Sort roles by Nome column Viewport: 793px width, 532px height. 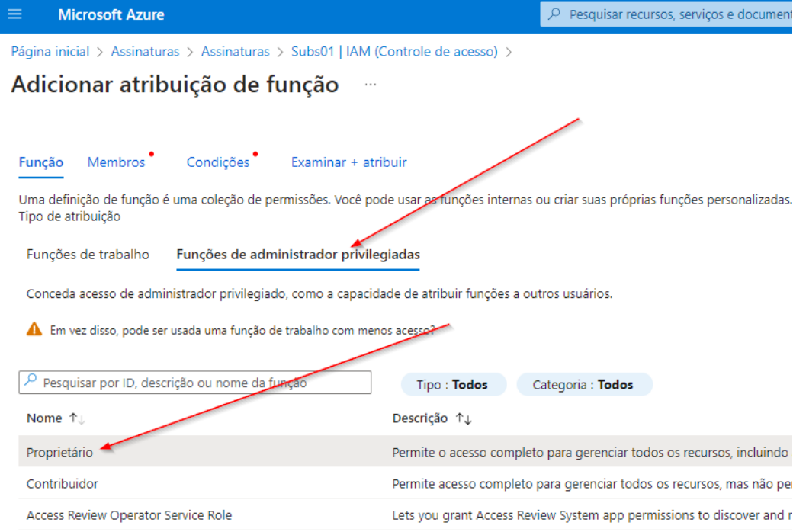(x=77, y=418)
